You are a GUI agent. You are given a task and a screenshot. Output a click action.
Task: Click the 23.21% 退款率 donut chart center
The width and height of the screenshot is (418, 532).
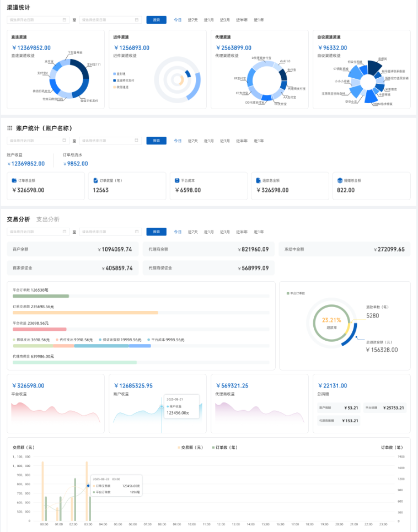click(331, 323)
